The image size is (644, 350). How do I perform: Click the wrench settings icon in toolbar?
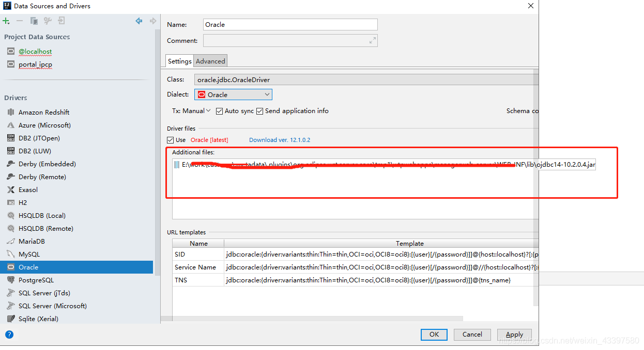tap(48, 21)
